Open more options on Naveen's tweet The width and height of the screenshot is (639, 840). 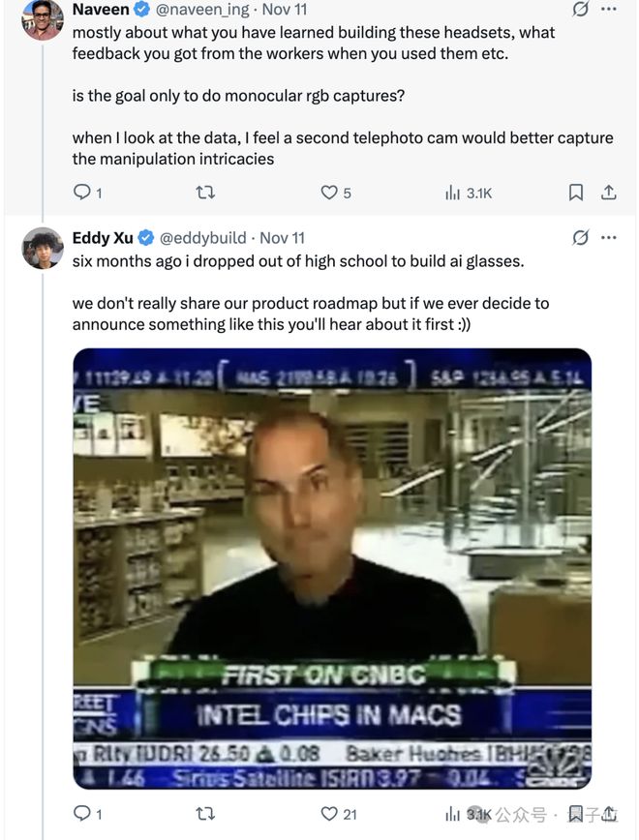609,10
